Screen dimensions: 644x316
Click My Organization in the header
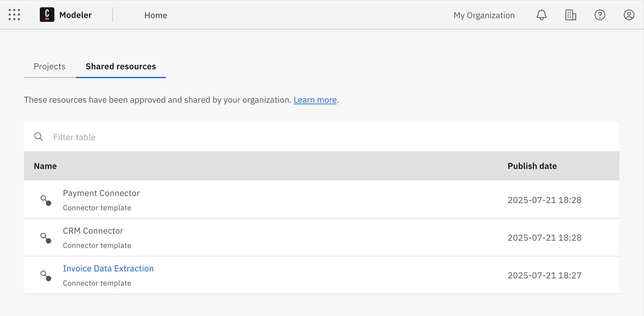(x=484, y=15)
